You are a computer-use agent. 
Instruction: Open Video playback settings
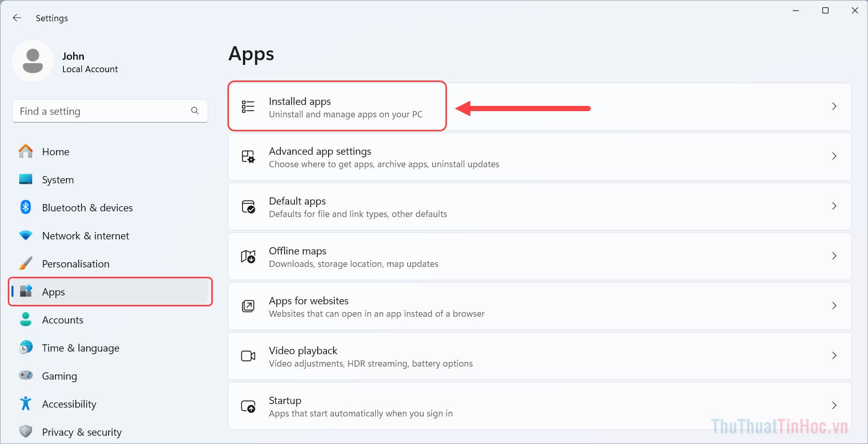point(540,356)
